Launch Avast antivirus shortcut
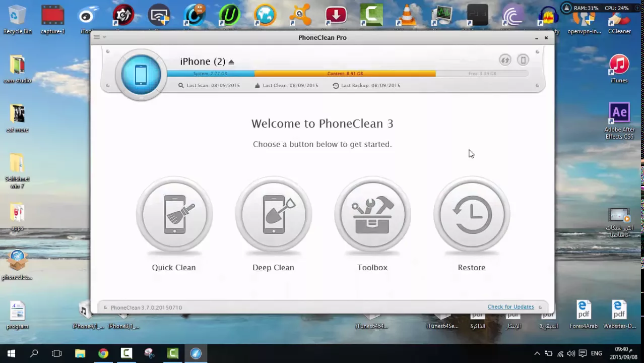Screen dimensions: 644x363 (x=300, y=16)
